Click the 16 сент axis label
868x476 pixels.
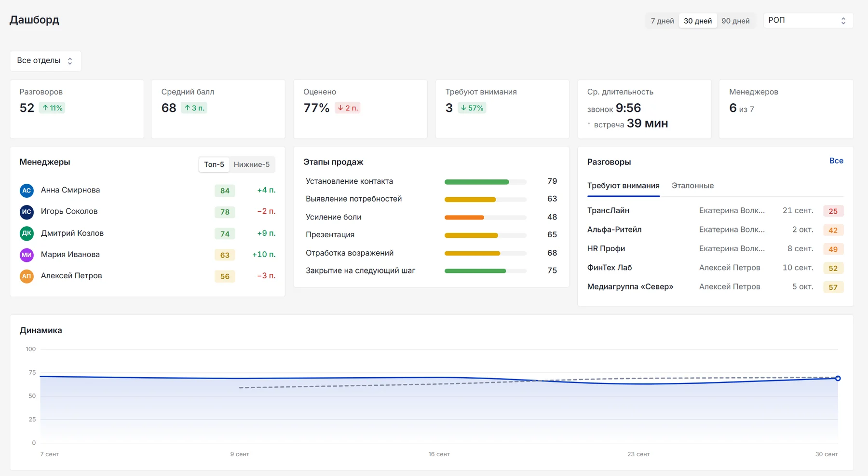439,454
